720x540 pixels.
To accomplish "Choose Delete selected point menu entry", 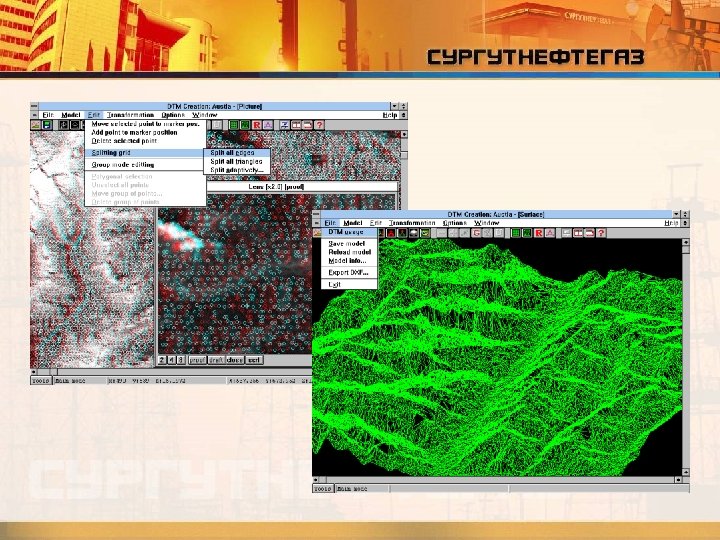I will click(x=145, y=141).
